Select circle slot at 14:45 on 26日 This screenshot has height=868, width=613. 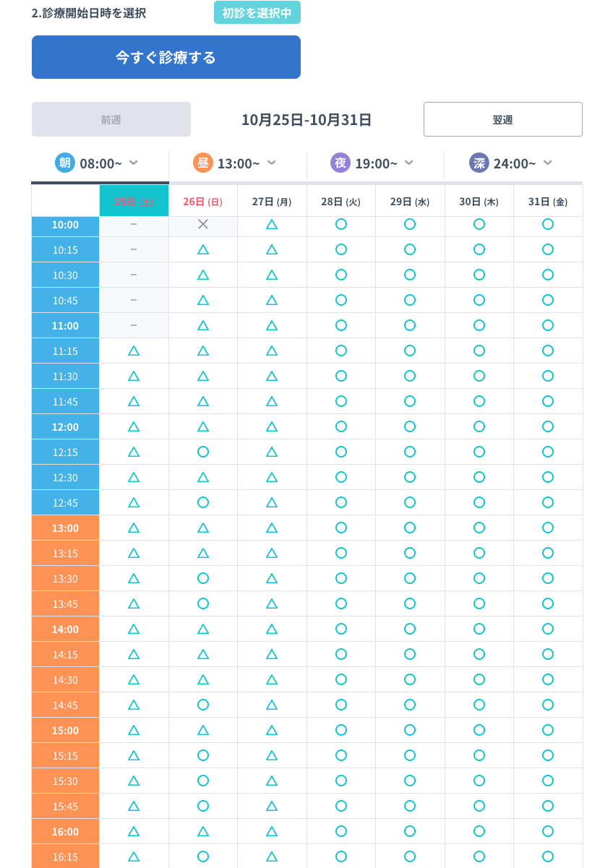pos(203,705)
